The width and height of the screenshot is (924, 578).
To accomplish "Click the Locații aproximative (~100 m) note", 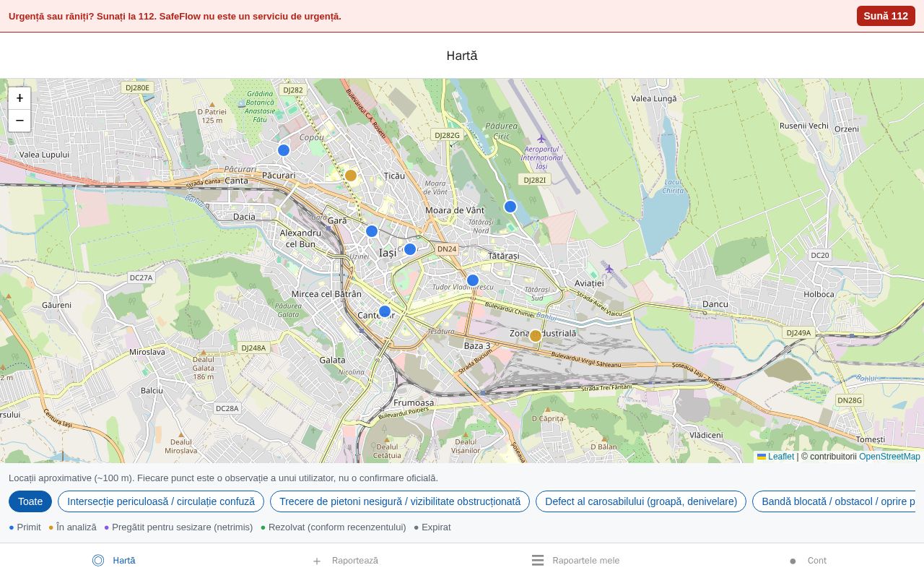I will (x=223, y=478).
